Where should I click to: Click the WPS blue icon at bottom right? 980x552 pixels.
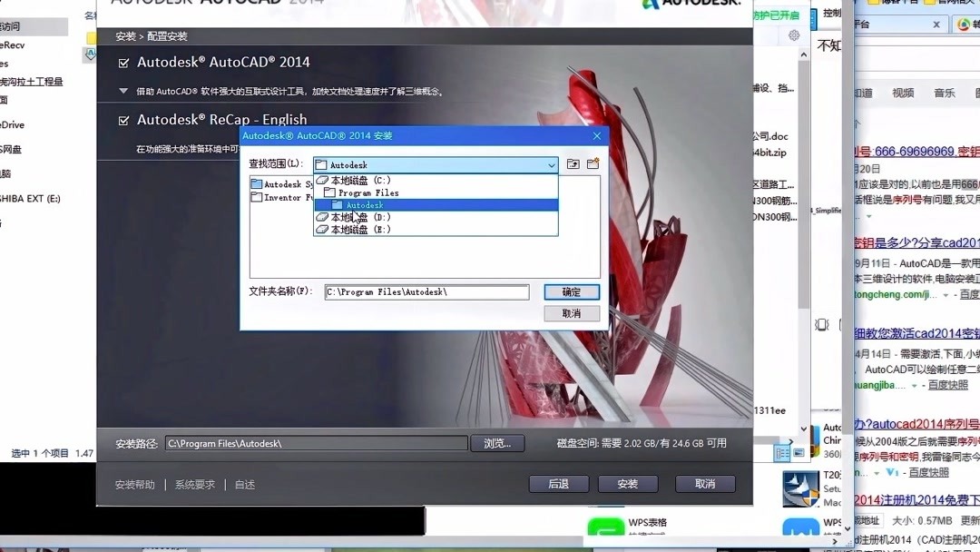(802, 527)
